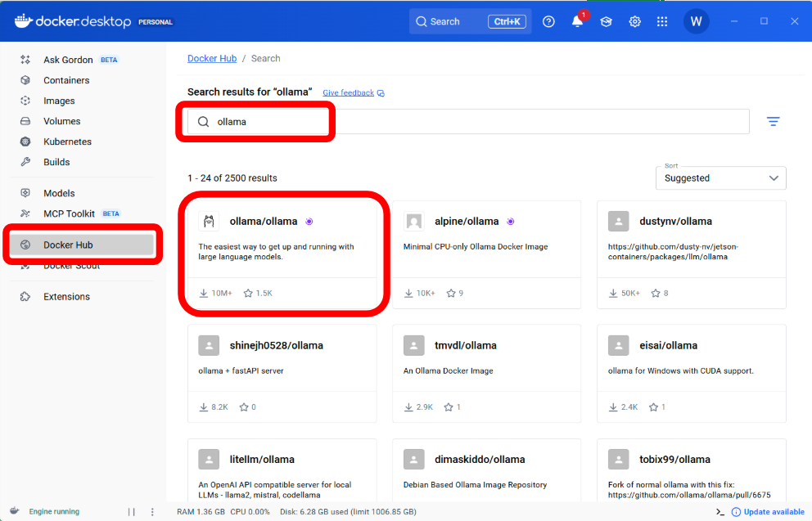Viewport: 812px width, 521px height.
Task: Expand the Sort dropdown set to Suggested
Action: tap(720, 178)
